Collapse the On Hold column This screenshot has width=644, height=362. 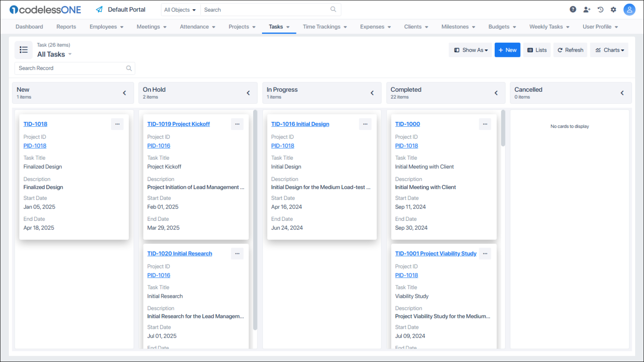coord(248,93)
